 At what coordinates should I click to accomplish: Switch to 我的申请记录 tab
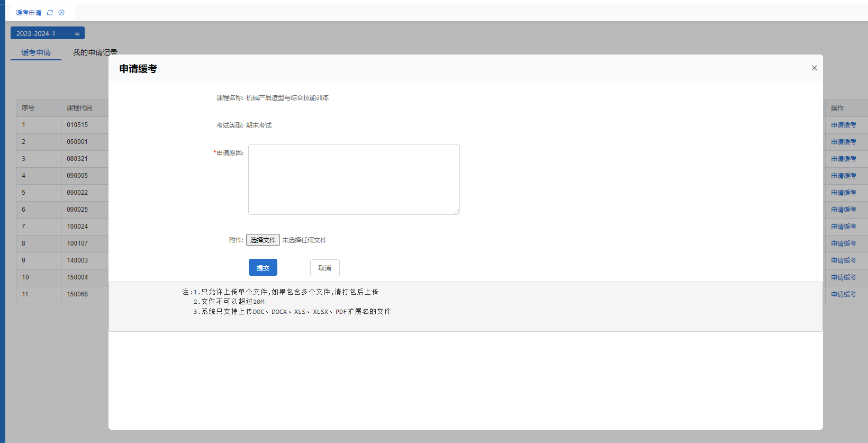click(x=95, y=52)
